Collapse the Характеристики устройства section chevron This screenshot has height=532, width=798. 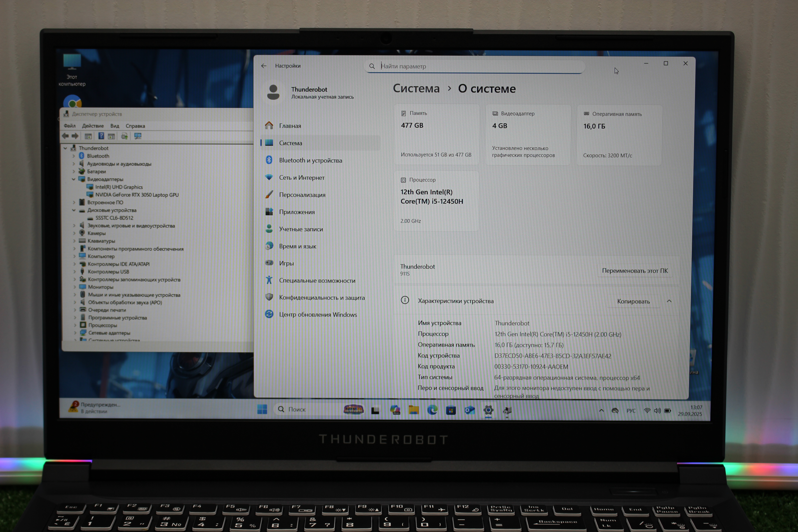669,301
